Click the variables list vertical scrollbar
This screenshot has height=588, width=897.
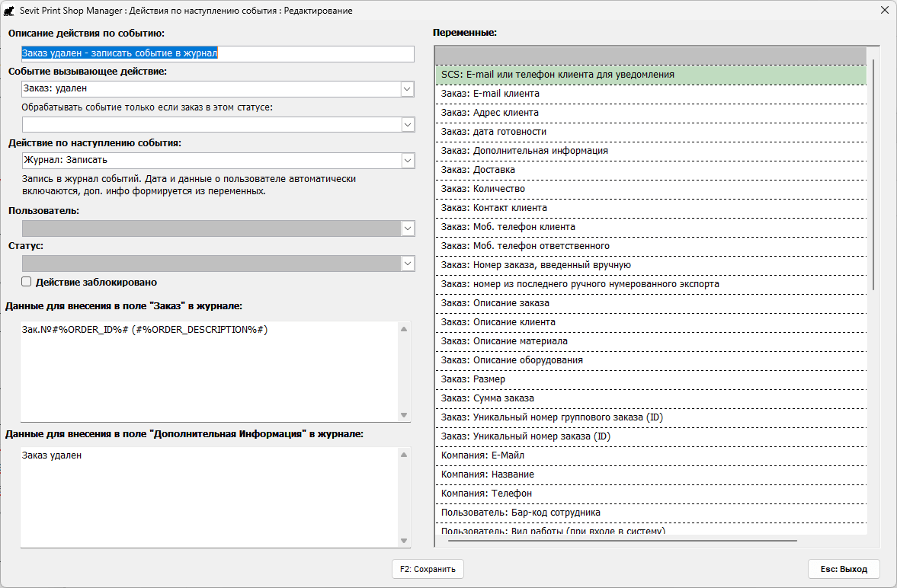(873, 174)
